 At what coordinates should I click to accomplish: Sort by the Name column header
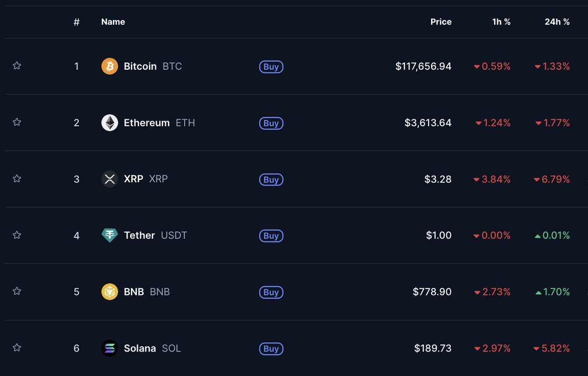[x=113, y=22]
